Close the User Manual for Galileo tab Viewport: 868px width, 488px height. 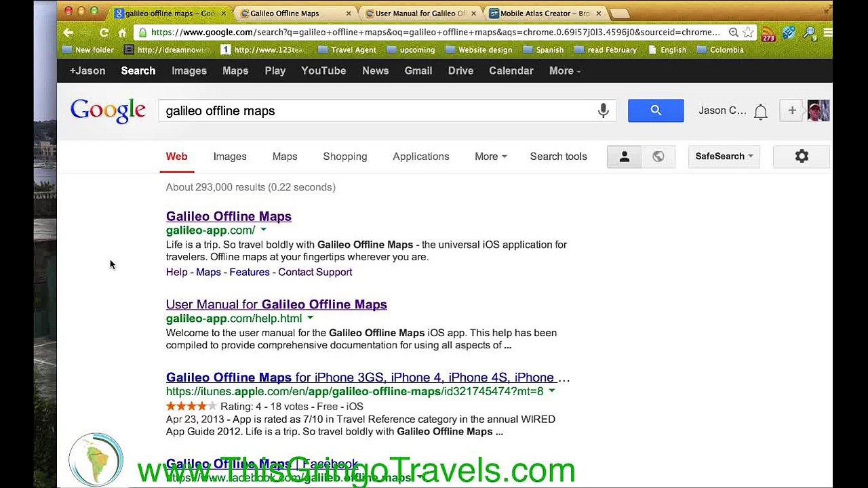(473, 13)
